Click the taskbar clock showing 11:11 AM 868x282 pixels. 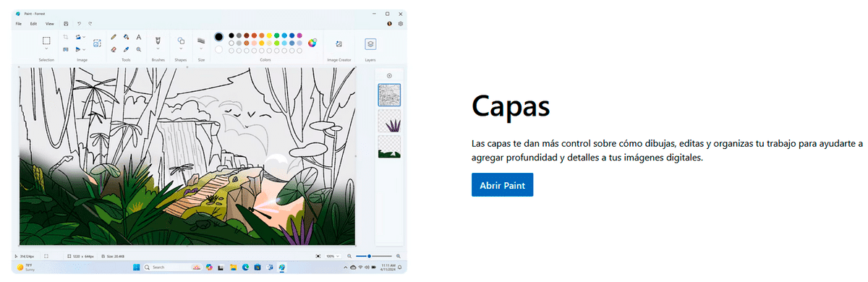[x=388, y=268]
